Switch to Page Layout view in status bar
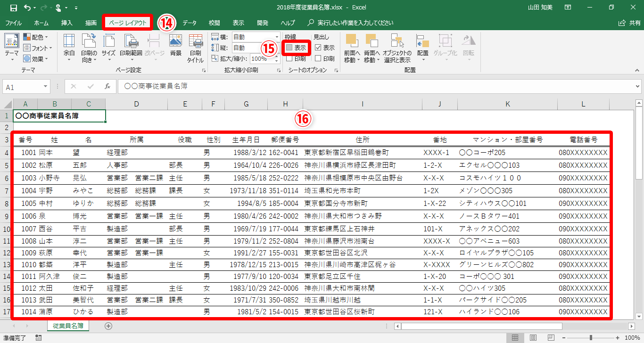644x343 pixels. 533,337
